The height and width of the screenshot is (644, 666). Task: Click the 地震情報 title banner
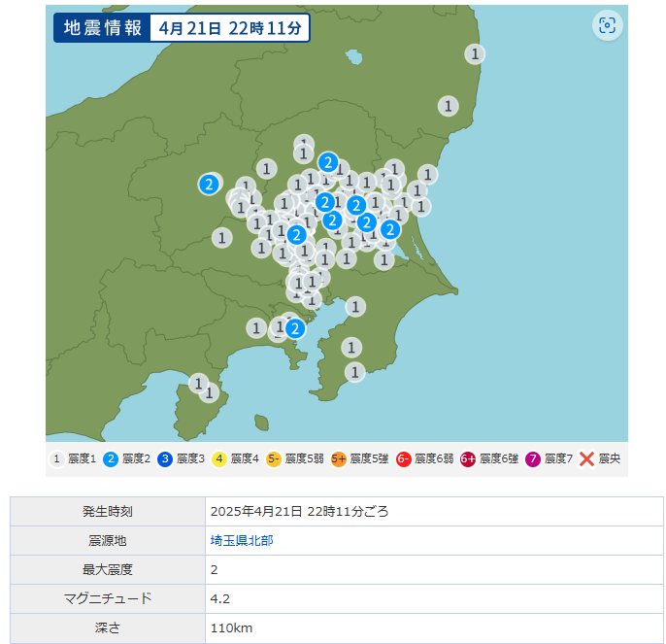[101, 27]
